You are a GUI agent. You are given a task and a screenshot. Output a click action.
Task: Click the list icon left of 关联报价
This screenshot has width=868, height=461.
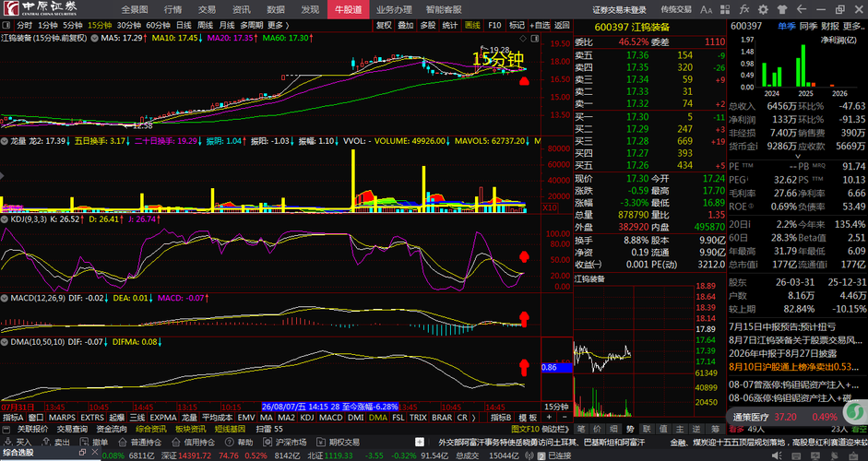pyautogui.click(x=6, y=430)
